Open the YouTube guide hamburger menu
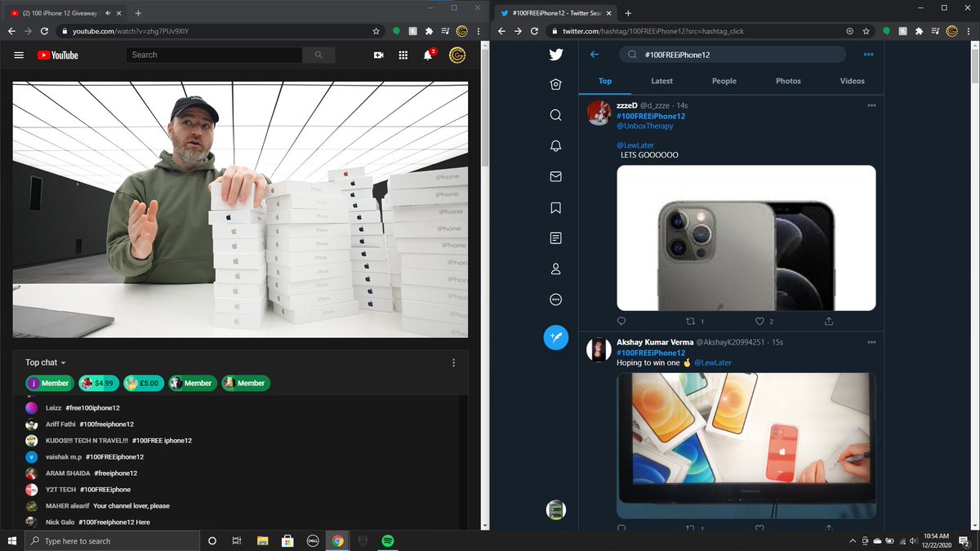 19,55
